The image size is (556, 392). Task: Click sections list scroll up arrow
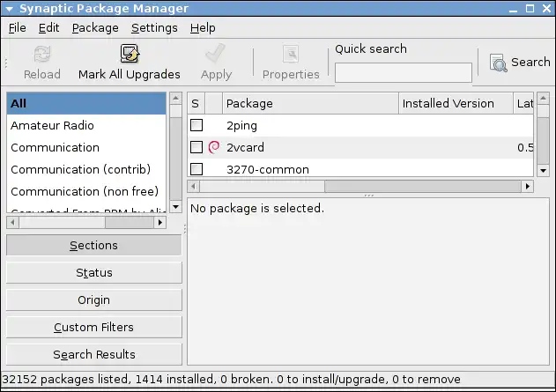coord(175,99)
